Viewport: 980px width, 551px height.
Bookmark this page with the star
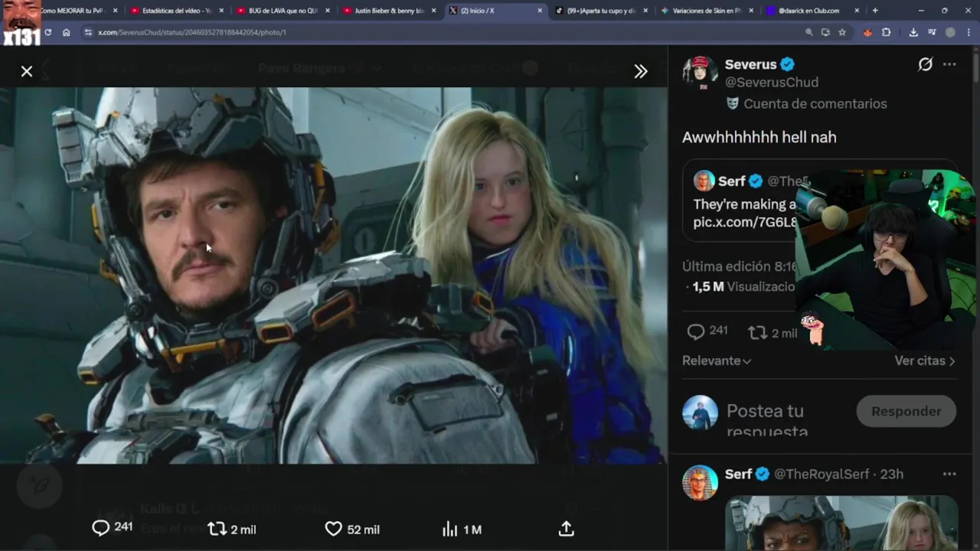(842, 32)
